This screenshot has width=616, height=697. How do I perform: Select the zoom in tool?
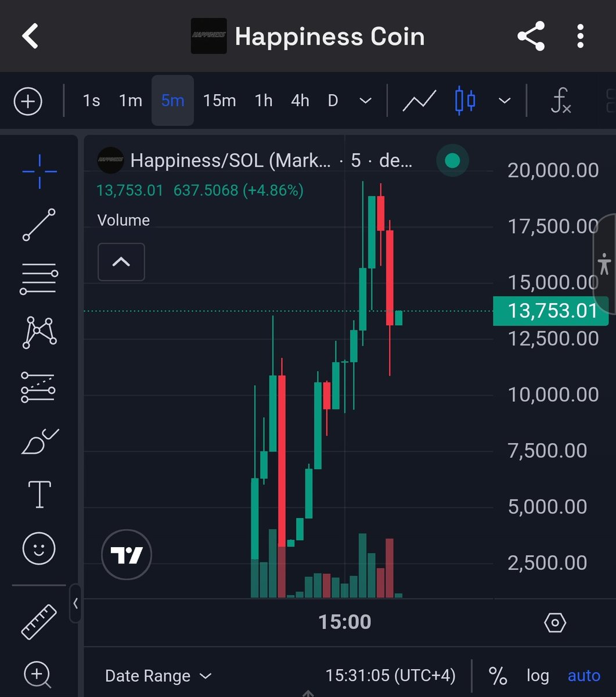(x=37, y=674)
